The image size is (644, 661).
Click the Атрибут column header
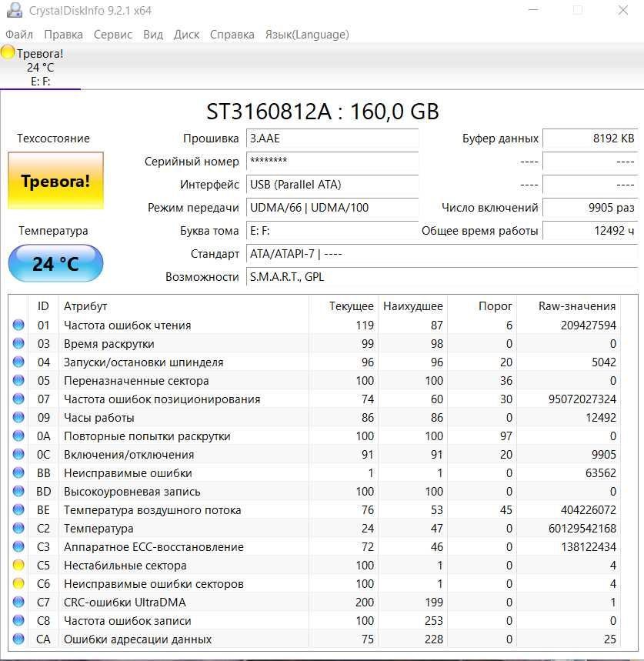[184, 306]
